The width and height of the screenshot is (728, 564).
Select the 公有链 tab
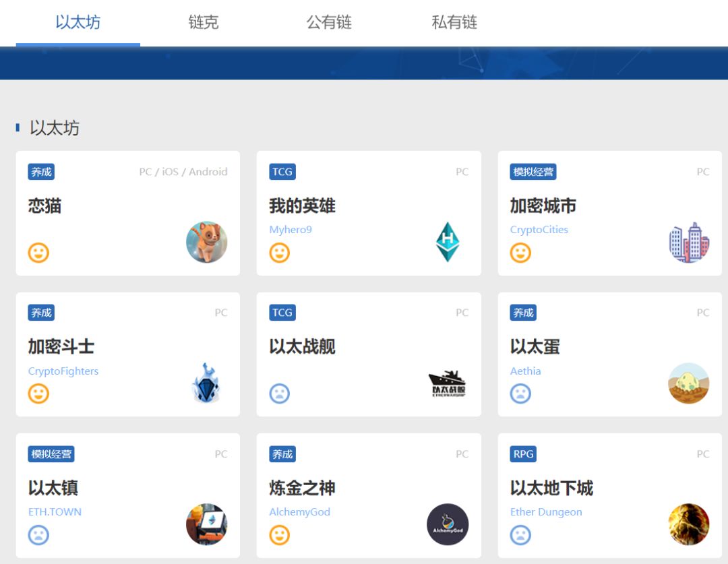[329, 22]
